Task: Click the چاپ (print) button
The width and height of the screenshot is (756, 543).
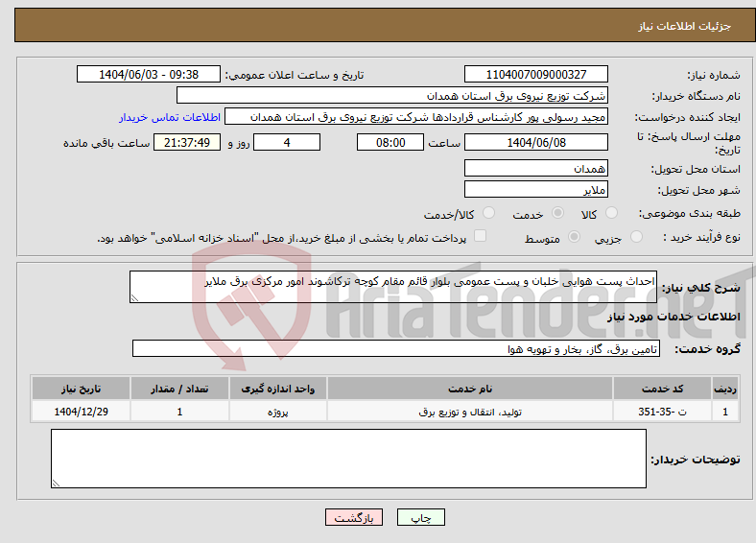Action: pos(420,517)
